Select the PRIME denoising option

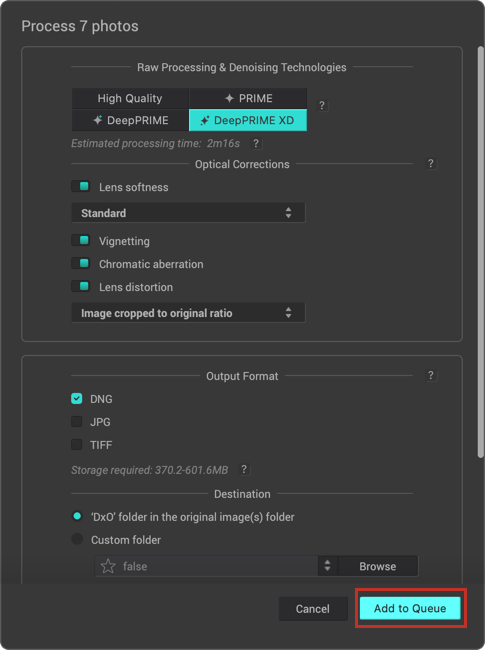[x=248, y=98]
